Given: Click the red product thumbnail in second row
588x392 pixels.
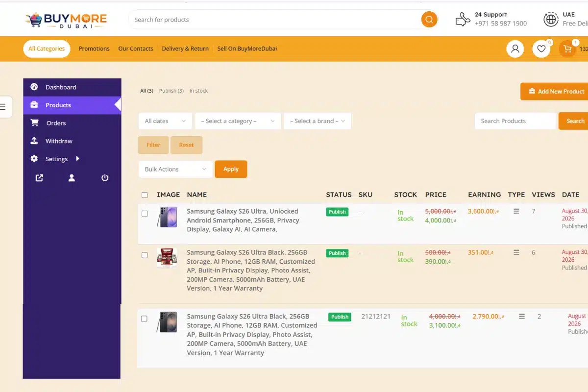Looking at the screenshot, I should (x=167, y=258).
